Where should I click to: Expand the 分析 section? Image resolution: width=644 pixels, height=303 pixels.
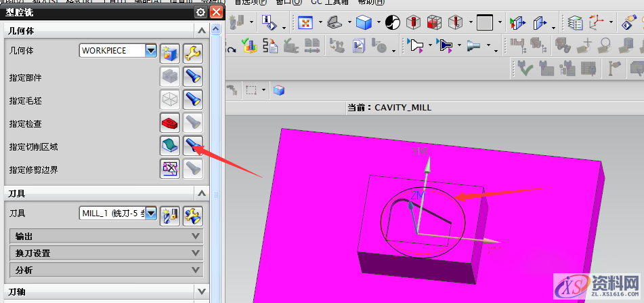(106, 270)
